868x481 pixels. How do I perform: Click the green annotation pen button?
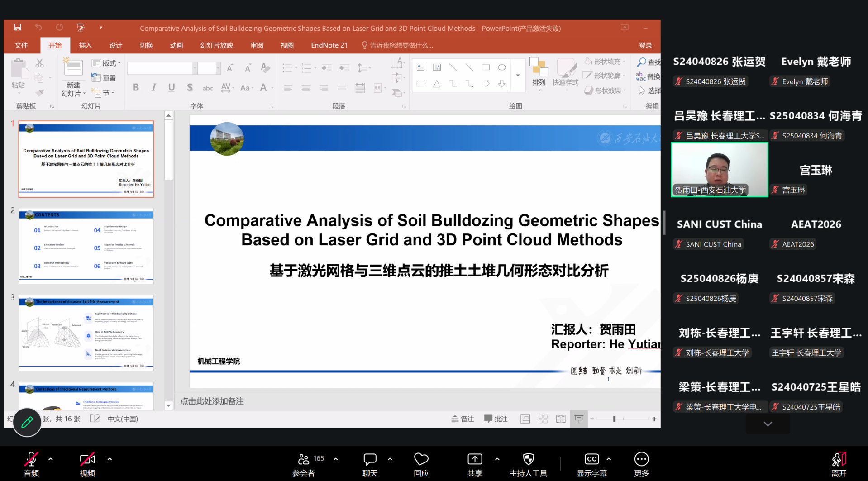(x=27, y=422)
